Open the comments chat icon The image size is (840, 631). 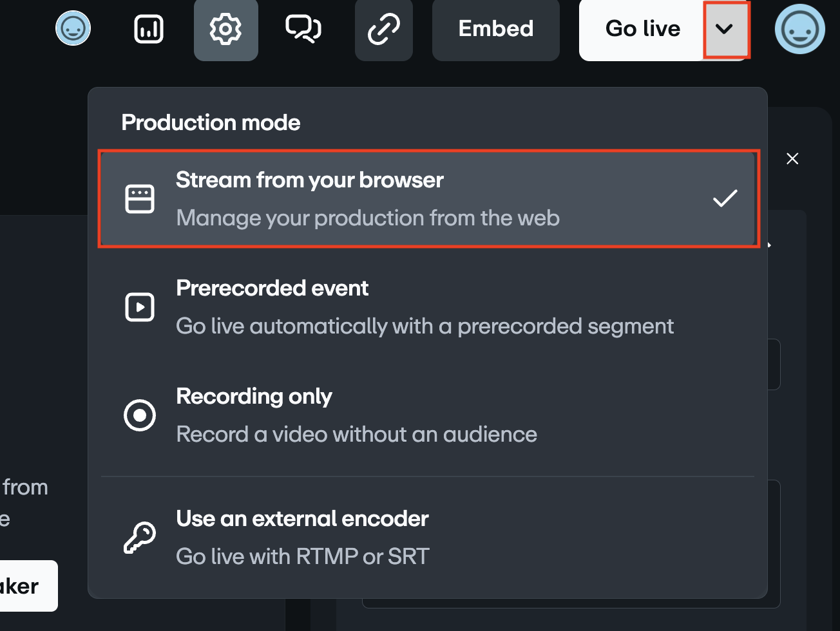303,29
